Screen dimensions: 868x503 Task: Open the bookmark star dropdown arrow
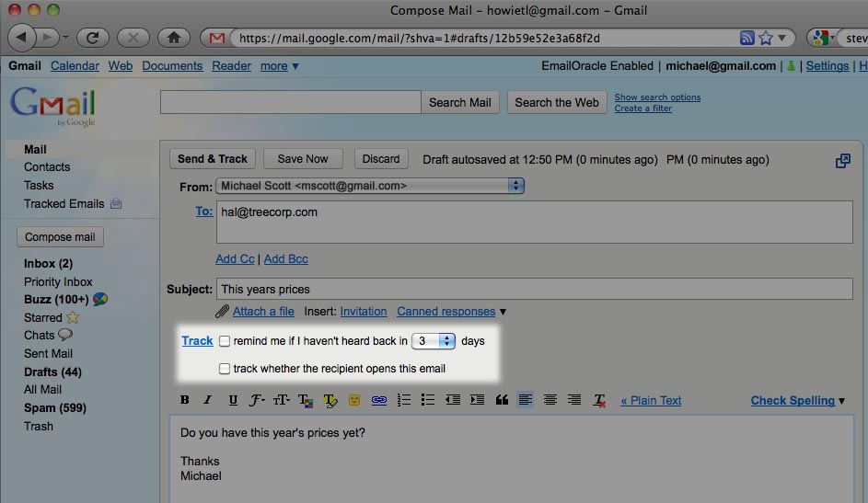tap(781, 38)
